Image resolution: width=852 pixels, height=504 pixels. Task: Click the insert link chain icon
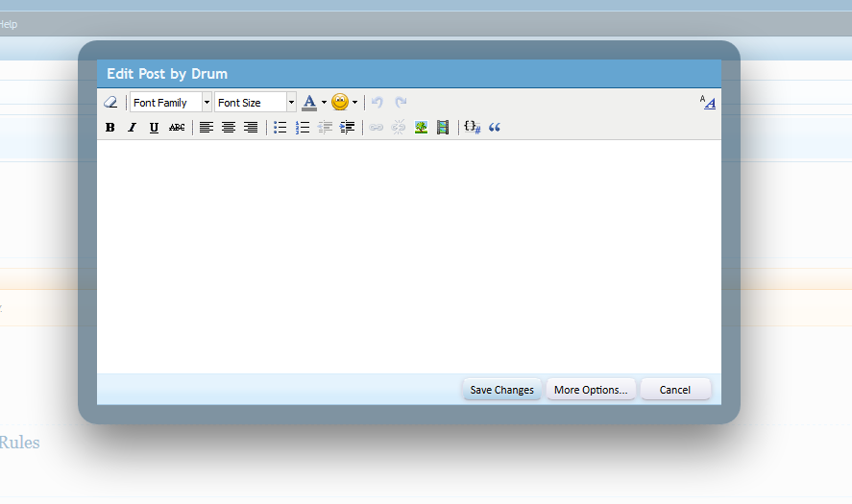[376, 127]
